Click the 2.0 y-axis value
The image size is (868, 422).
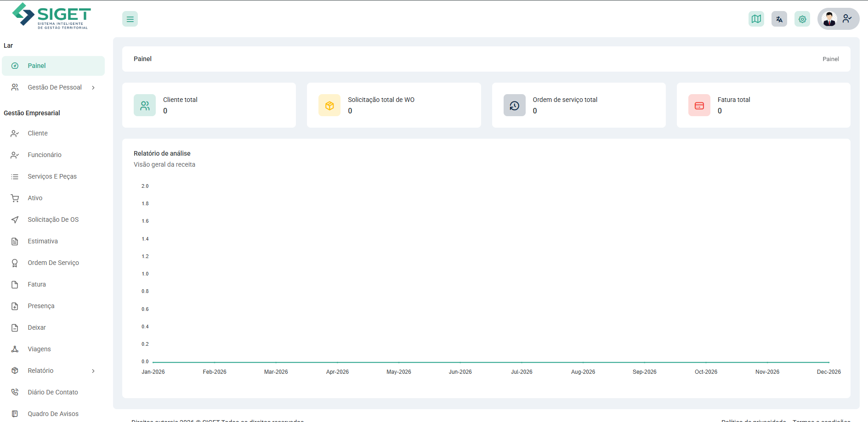[145, 186]
